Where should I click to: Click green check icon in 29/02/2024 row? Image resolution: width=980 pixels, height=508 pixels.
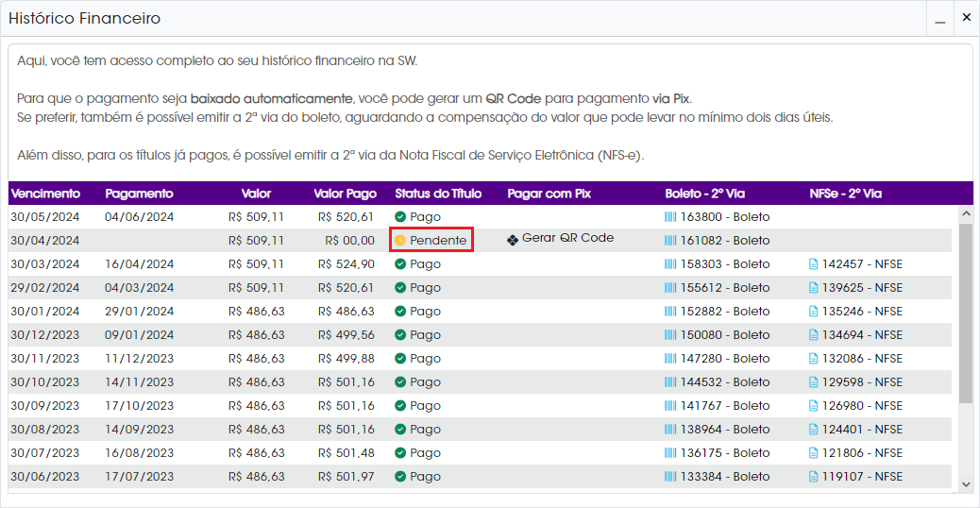400,288
